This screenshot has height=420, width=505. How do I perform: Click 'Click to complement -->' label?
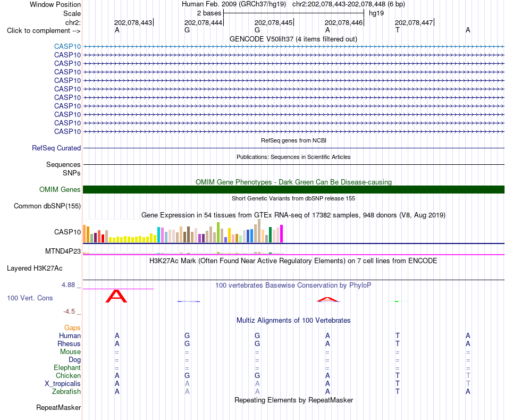coord(44,31)
